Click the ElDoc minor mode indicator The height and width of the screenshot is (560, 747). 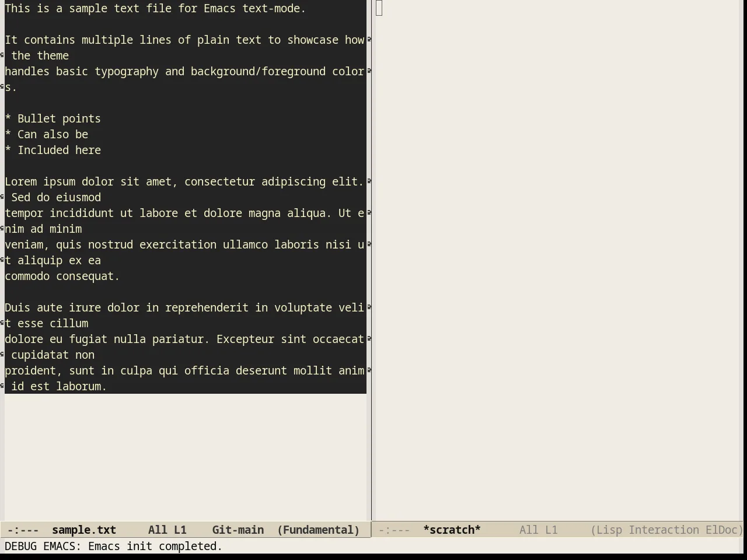(724, 530)
